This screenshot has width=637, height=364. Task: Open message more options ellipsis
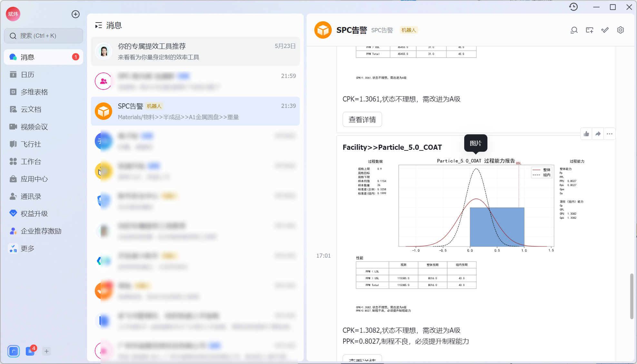(609, 134)
